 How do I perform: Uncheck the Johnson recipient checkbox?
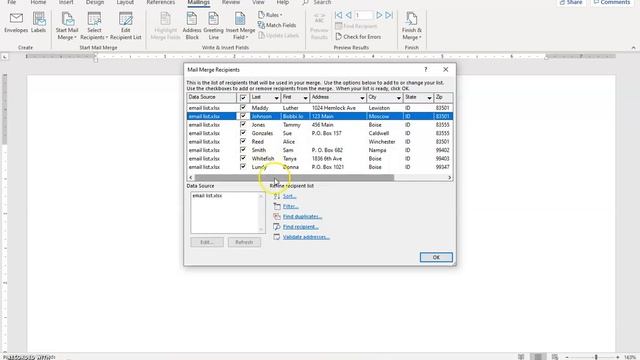click(243, 116)
